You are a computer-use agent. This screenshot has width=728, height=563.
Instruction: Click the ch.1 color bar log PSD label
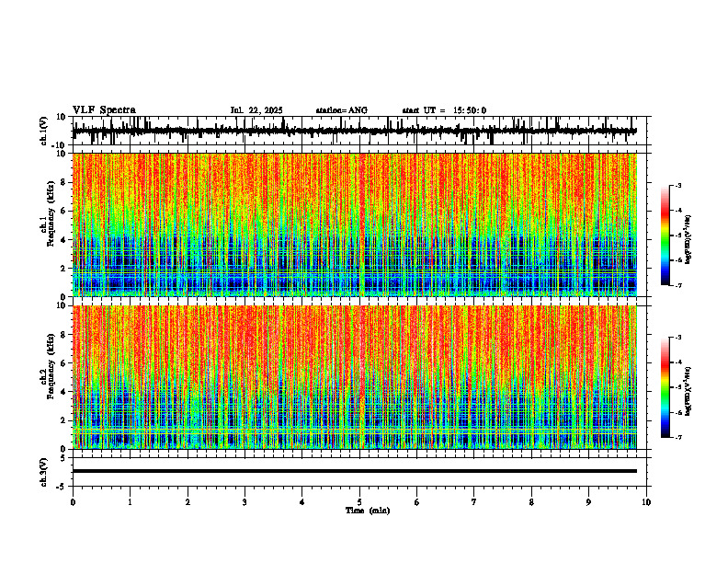[x=688, y=239]
